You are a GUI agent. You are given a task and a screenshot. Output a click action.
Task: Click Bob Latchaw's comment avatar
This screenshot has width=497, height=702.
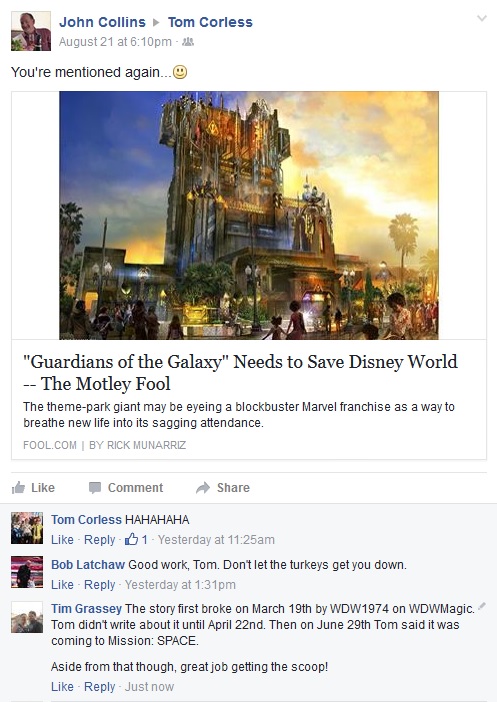(27, 572)
